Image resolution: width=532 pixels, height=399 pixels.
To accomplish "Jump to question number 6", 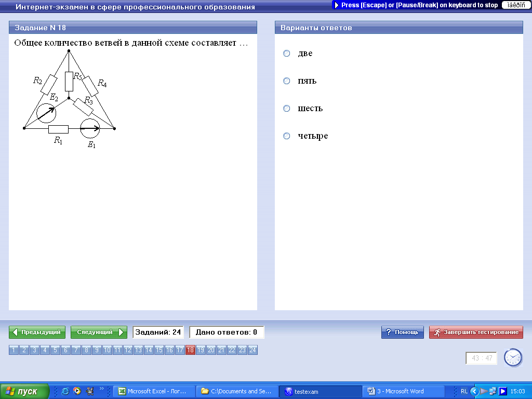I will pyautogui.click(x=65, y=350).
